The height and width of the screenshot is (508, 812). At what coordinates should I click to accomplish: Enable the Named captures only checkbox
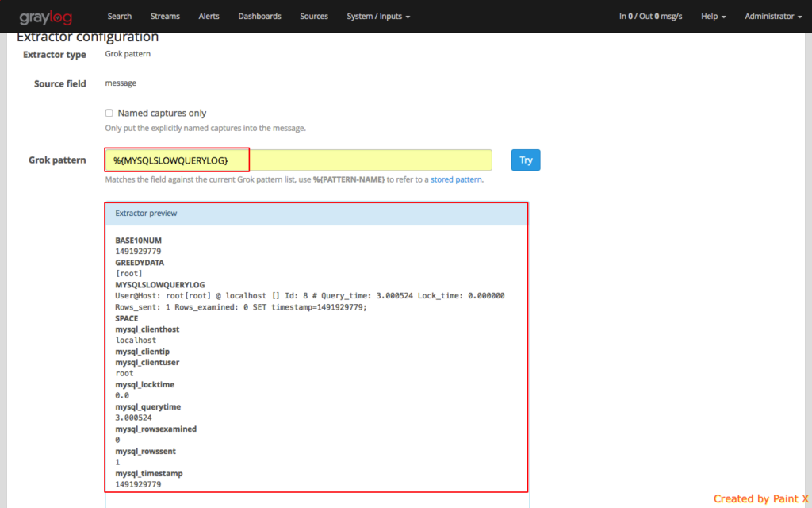(x=109, y=113)
